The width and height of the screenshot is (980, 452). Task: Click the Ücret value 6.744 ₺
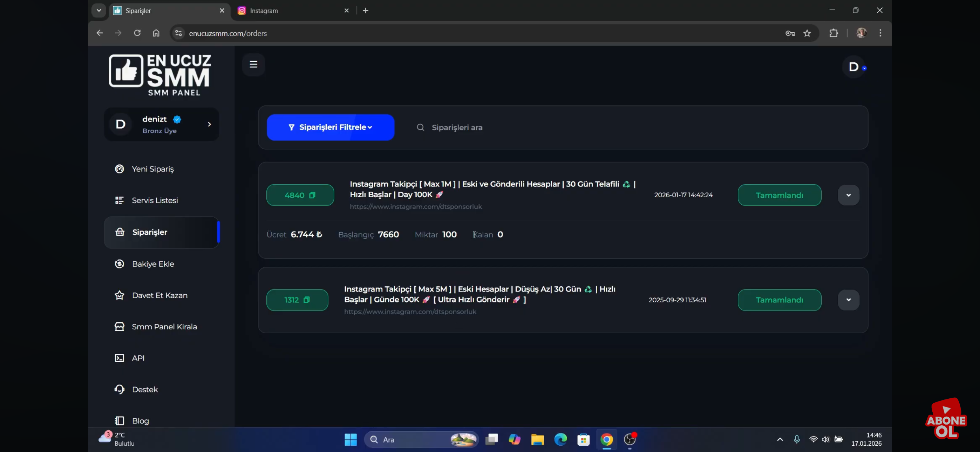pos(306,234)
